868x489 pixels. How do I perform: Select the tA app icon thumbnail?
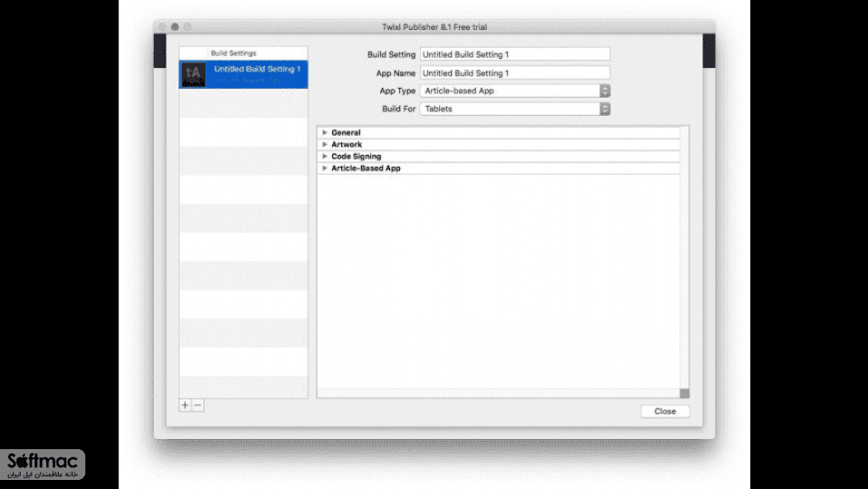pos(193,75)
